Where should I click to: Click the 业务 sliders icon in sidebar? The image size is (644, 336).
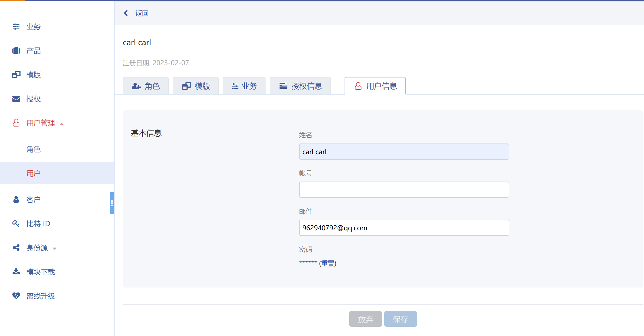[x=16, y=27]
